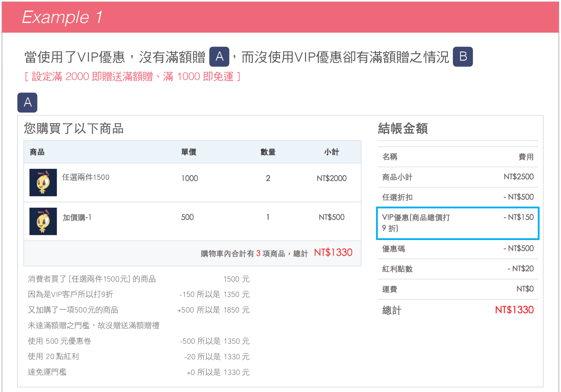561x392 pixels.
Task: Click the 您購買了以下商品 heading
Action: (74, 129)
